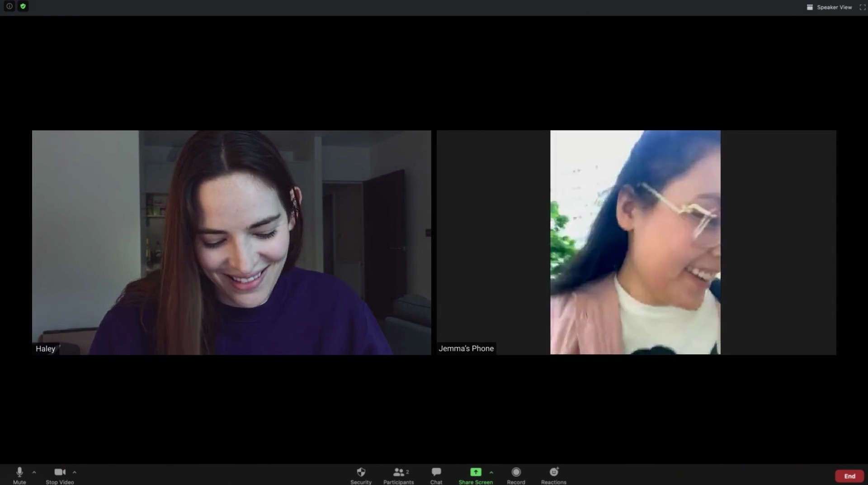Select Haley's video tile
Image resolution: width=868 pixels, height=485 pixels.
pyautogui.click(x=231, y=242)
